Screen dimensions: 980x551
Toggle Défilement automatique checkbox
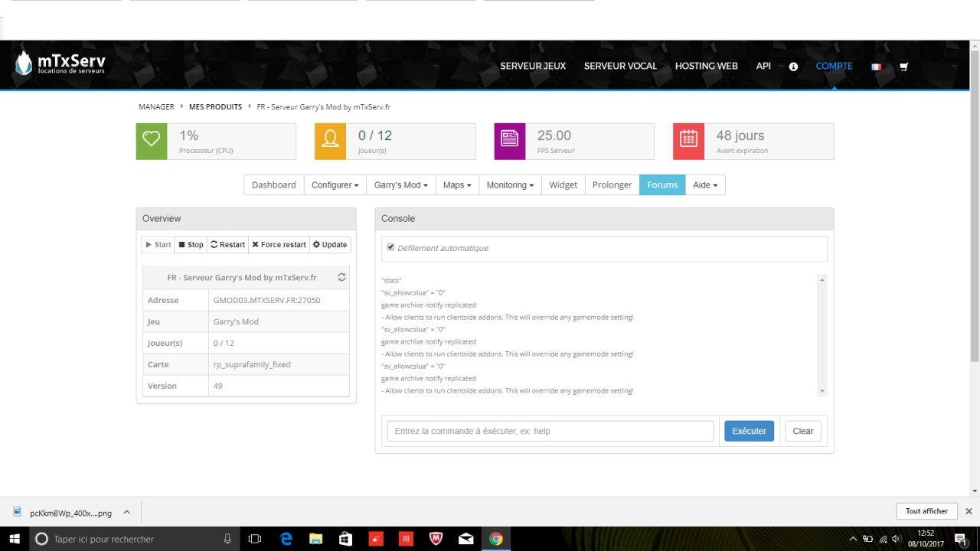[390, 247]
